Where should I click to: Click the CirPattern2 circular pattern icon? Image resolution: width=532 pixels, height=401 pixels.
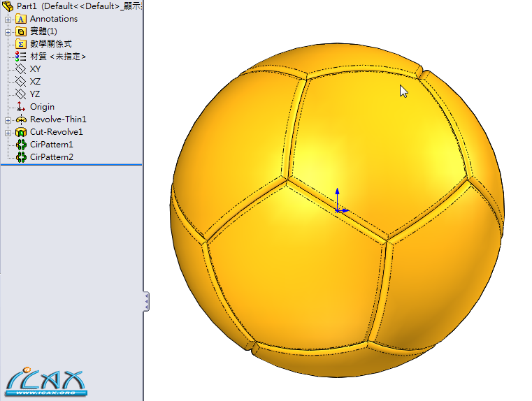[21, 157]
